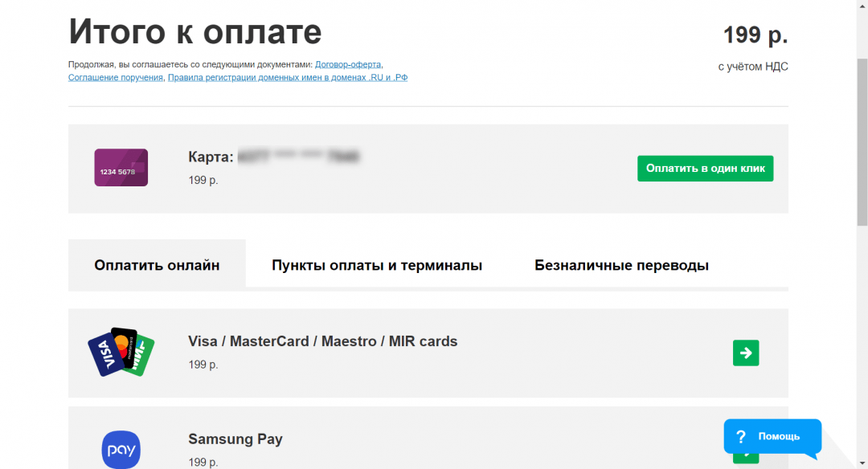Choose the "Samsung Pay" title text
868x469 pixels.
coord(235,439)
